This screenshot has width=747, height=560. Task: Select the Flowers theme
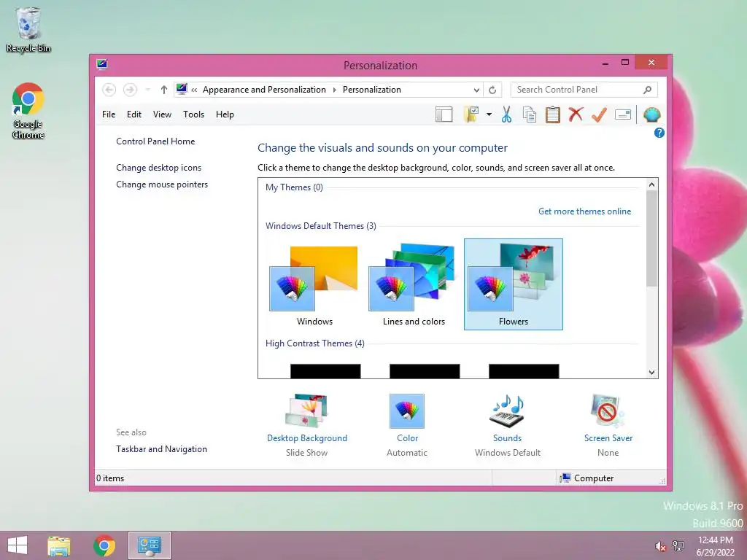click(514, 285)
